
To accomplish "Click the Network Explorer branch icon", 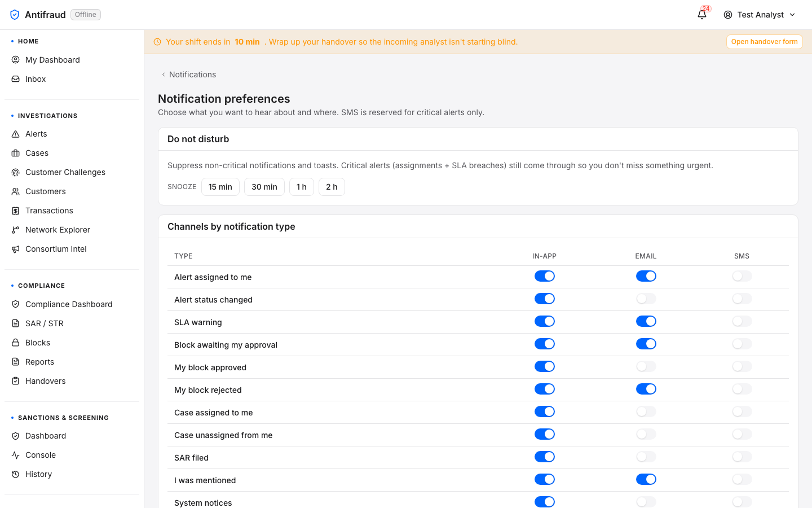I will [16, 230].
